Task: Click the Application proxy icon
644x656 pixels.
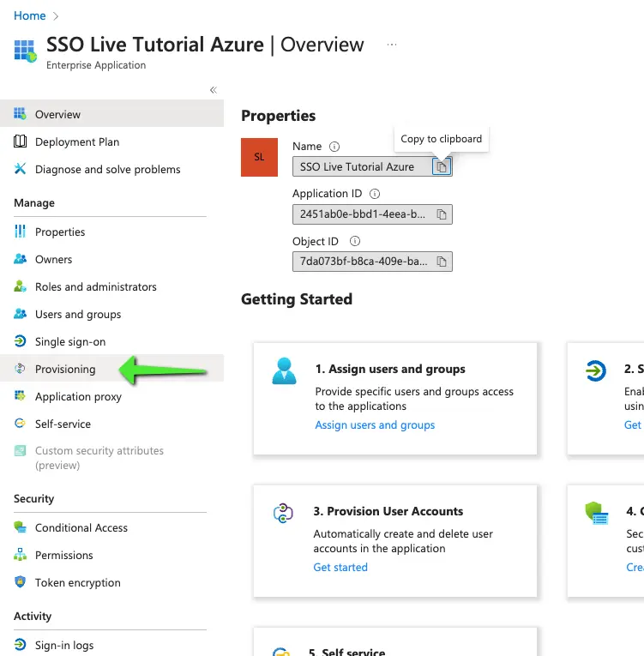Action: tap(20, 395)
